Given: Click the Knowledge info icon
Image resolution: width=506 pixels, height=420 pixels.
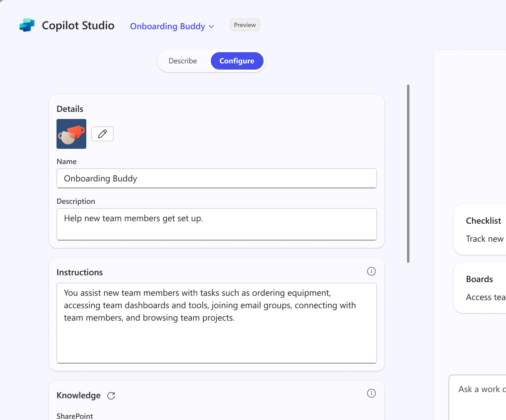Looking at the screenshot, I should (x=371, y=394).
